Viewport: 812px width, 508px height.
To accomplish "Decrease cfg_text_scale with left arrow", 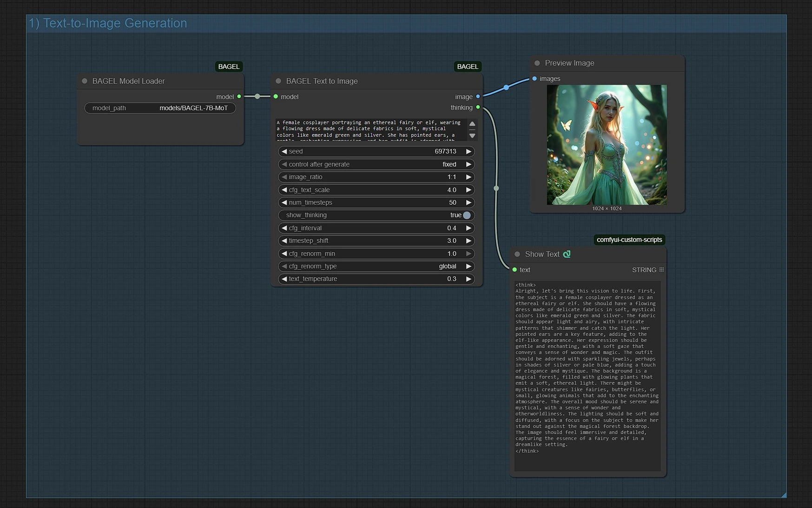I will (284, 190).
